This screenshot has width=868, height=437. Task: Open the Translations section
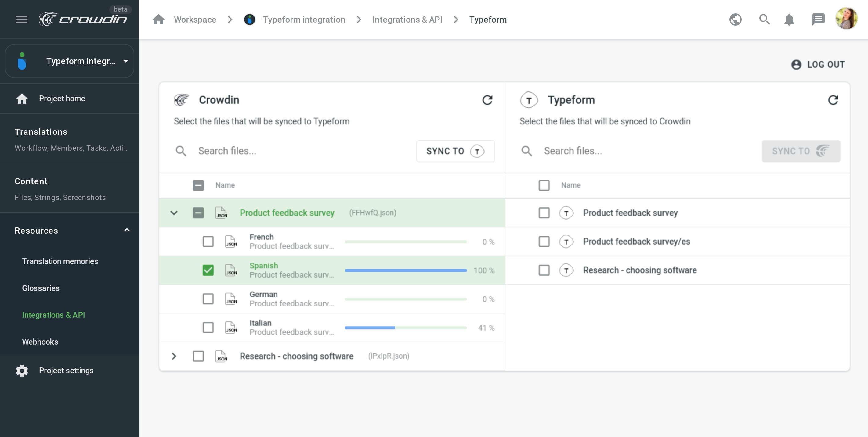click(69, 139)
